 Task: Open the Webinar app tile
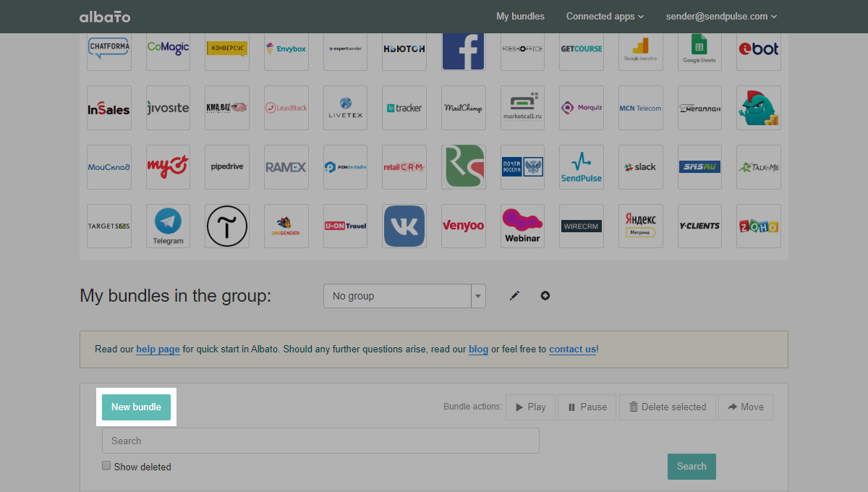point(522,226)
